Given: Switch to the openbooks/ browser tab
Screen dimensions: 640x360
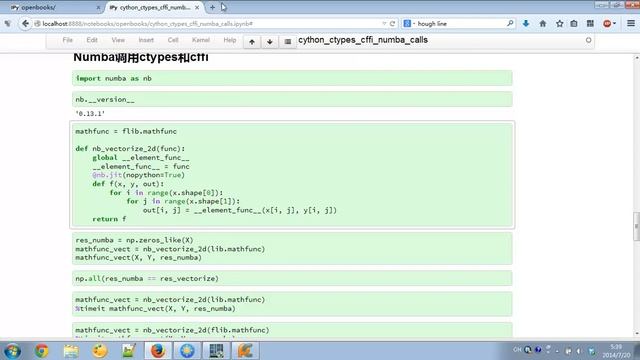Looking at the screenshot, I should [x=53, y=7].
